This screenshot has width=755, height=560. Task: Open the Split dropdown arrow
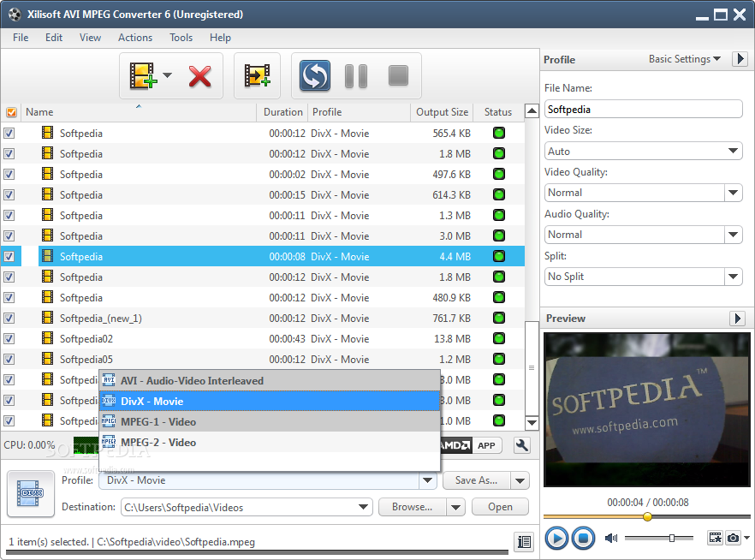tap(733, 277)
